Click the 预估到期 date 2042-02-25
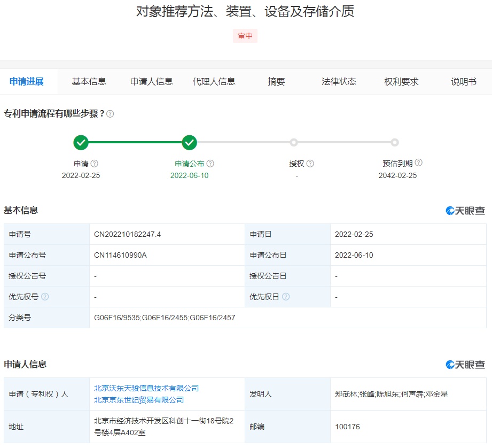Screen dimensions: 492x448 398,175
